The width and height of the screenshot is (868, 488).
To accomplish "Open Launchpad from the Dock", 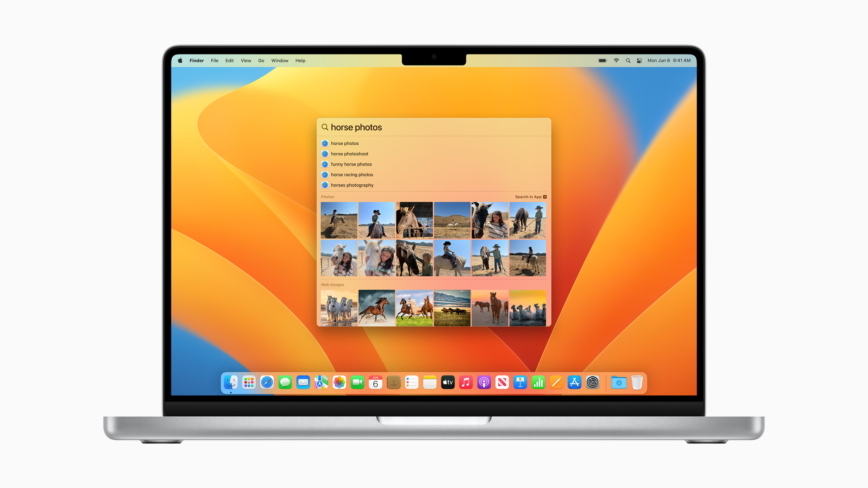I will pyautogui.click(x=249, y=382).
